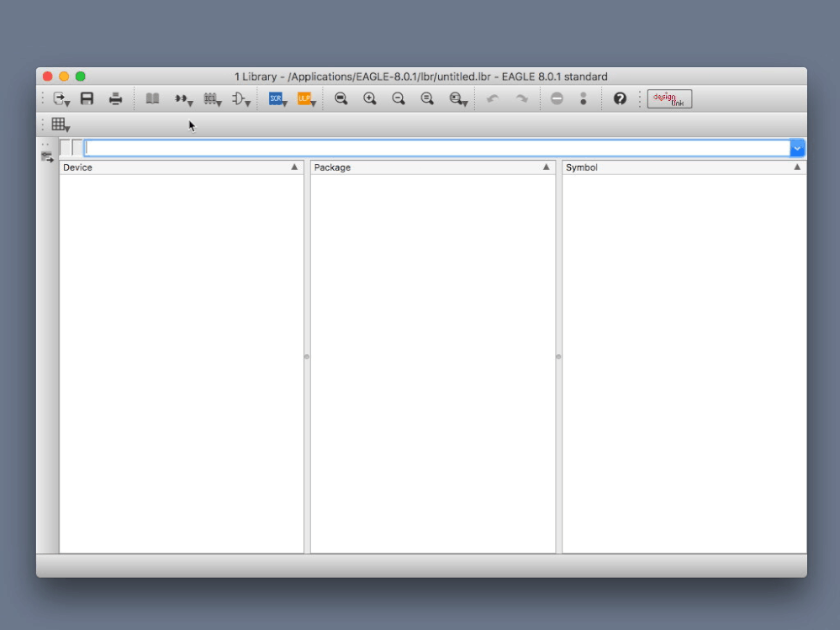Click the Save floppy disk icon

click(x=87, y=98)
